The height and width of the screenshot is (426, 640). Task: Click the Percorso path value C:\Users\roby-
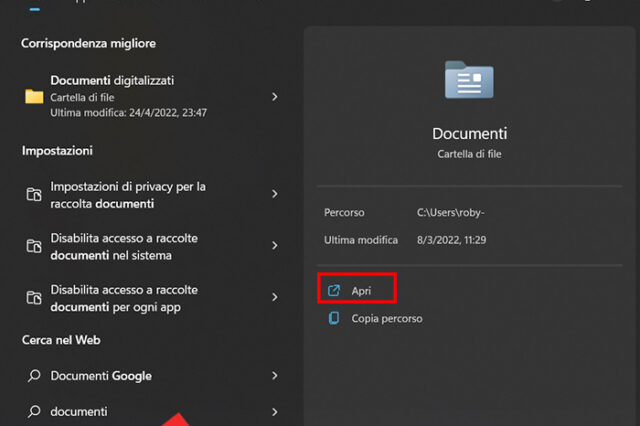[456, 213]
